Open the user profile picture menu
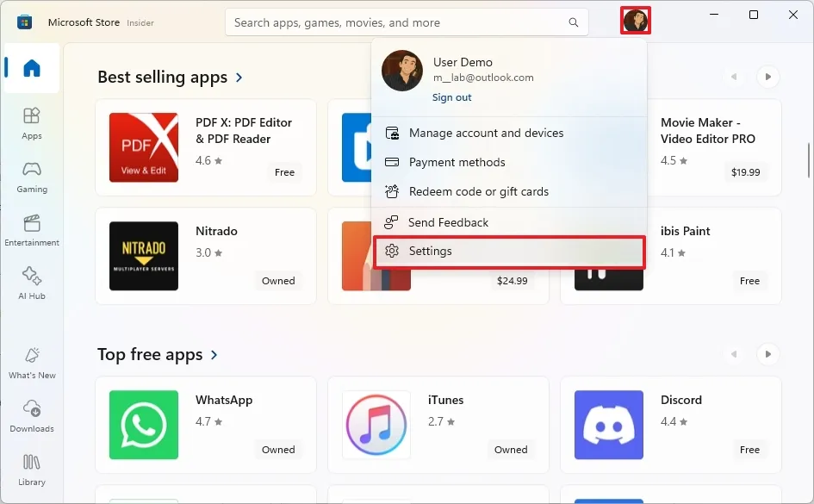This screenshot has width=814, height=504. tap(635, 20)
